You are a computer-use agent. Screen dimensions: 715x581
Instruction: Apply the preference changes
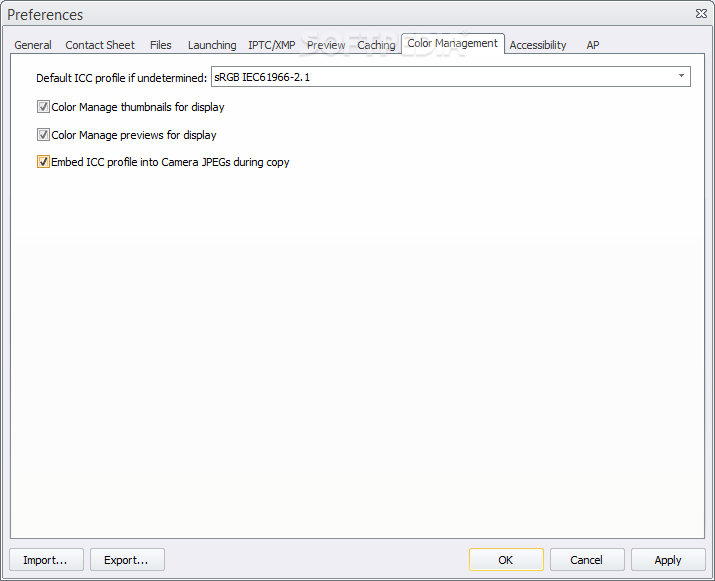[x=668, y=560]
